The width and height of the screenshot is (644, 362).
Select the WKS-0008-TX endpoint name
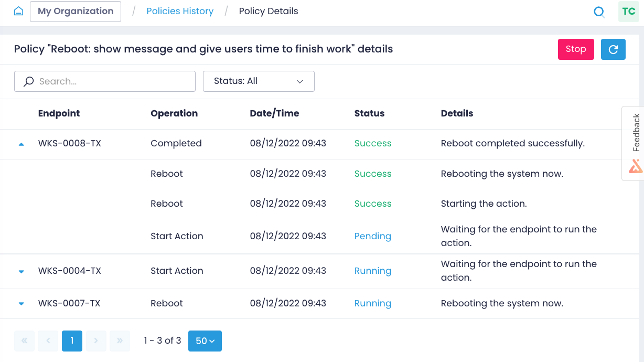tap(70, 143)
